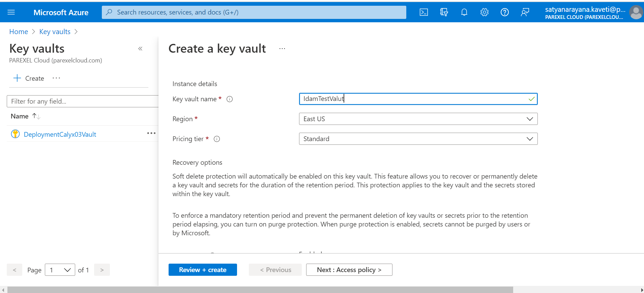644x293 pixels.
Task: Open the account avatar menu
Action: [636, 12]
